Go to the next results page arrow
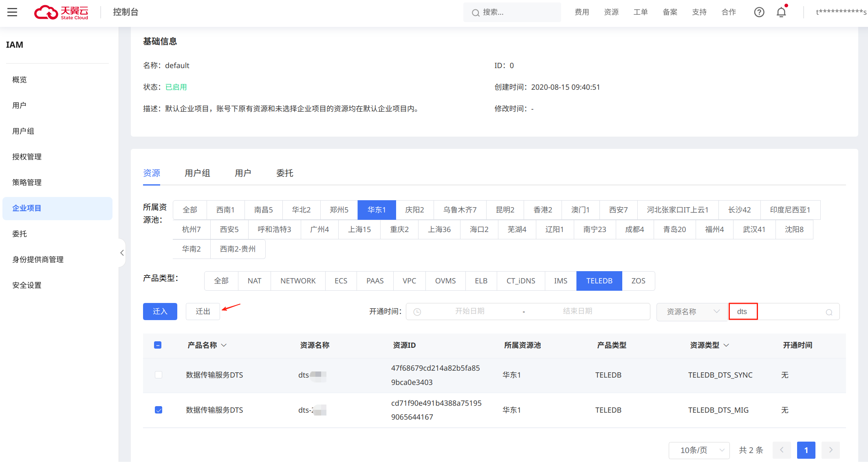The width and height of the screenshot is (868, 462). pyautogui.click(x=831, y=450)
